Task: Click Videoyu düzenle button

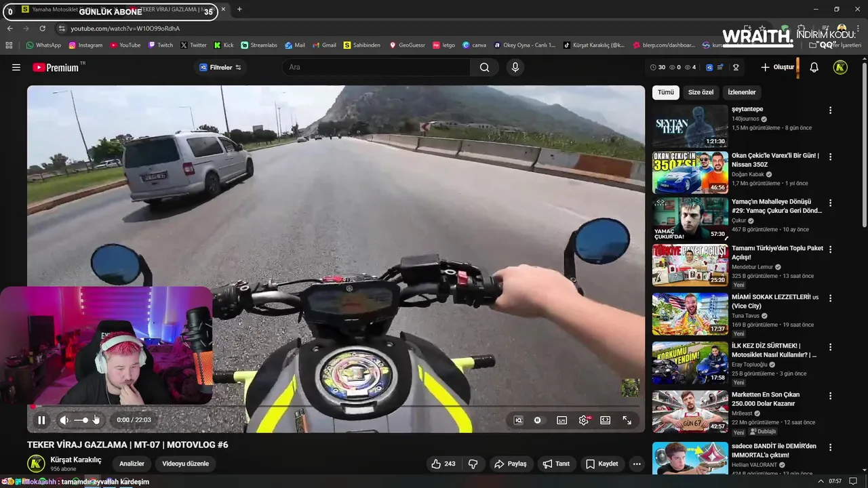Action: pyautogui.click(x=185, y=464)
